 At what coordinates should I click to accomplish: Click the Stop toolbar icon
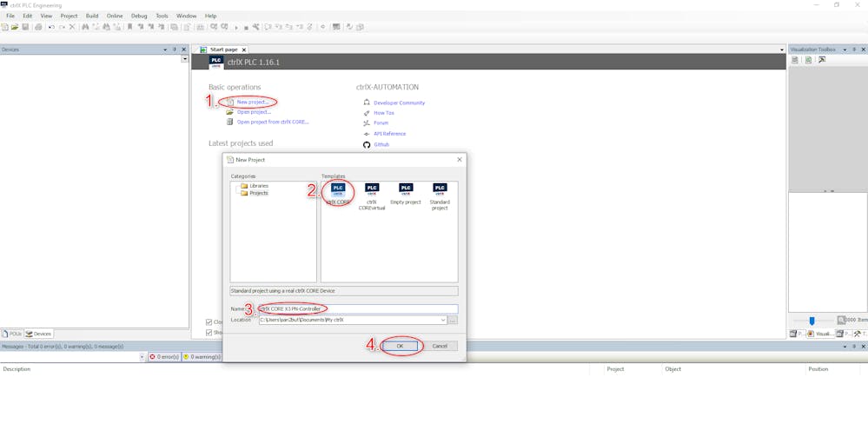point(247,27)
